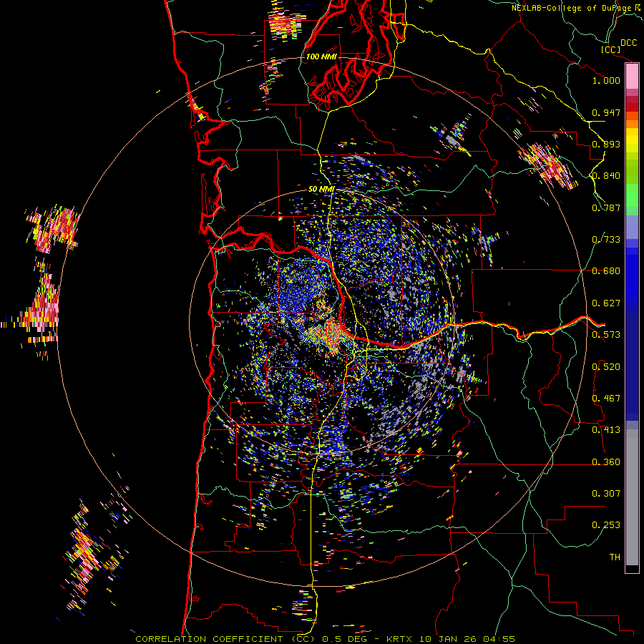
Task: Click the 0.947 legend value
Action: (x=606, y=112)
